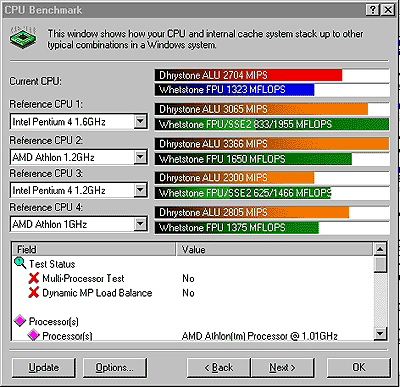Open the Reference CPU 3 Pentium 4 1.2GHz list
Screen dimensions: 400x387
tap(141, 190)
